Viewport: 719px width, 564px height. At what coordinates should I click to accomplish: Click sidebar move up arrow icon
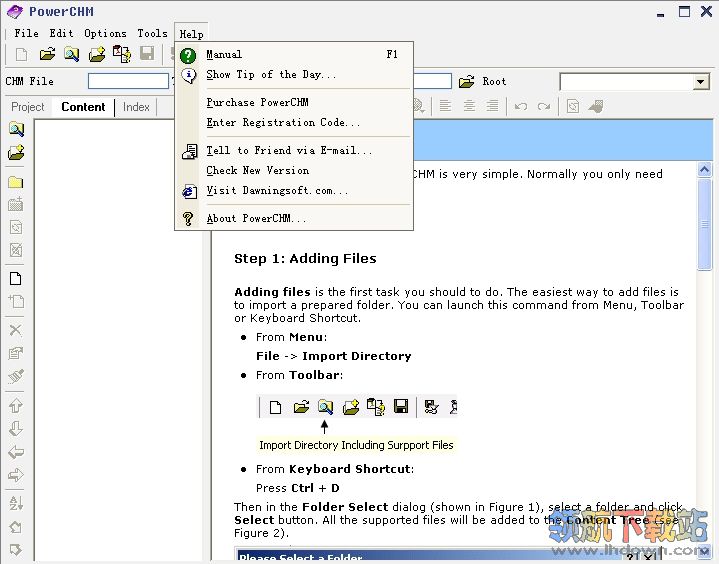point(16,405)
